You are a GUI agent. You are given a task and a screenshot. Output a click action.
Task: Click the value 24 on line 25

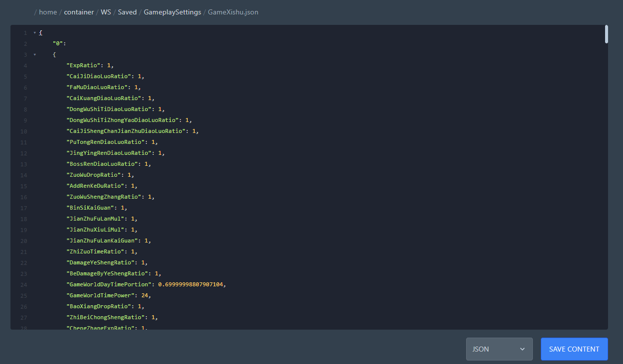pos(144,295)
